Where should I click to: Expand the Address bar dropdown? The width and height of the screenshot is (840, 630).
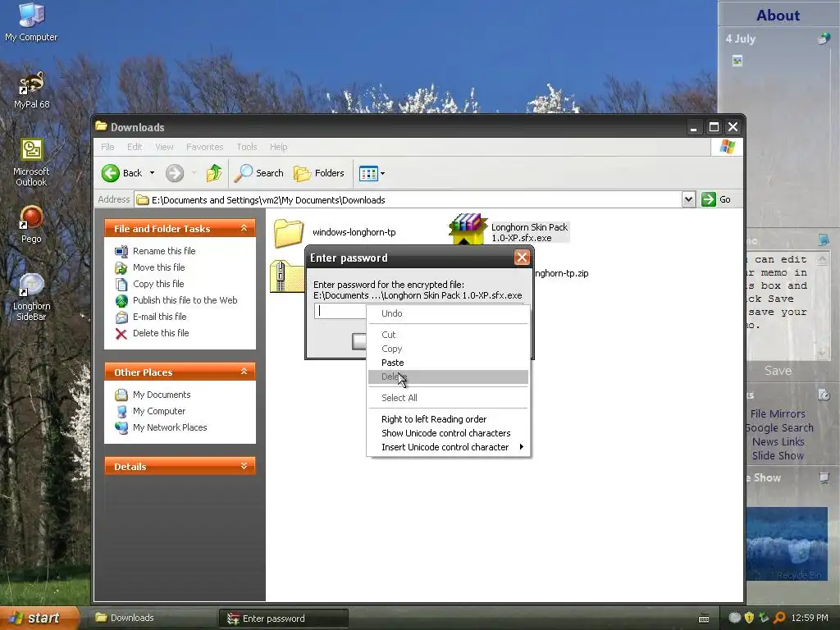(688, 199)
